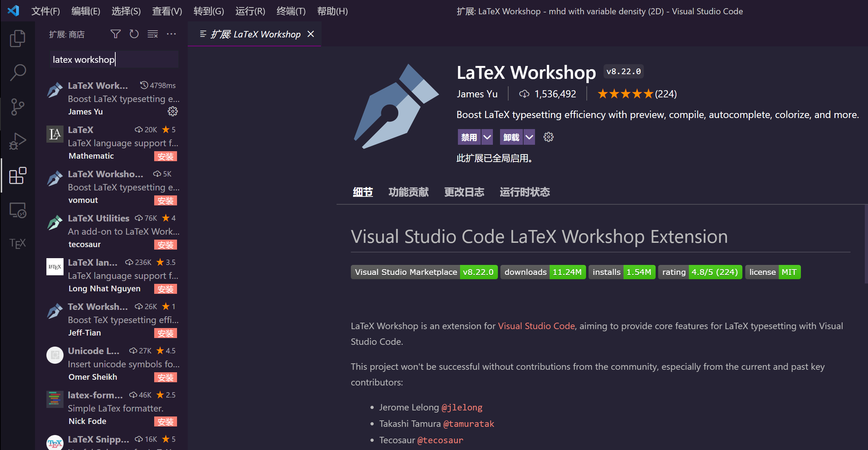
Task: Open the extensions filter icon
Action: click(x=115, y=34)
